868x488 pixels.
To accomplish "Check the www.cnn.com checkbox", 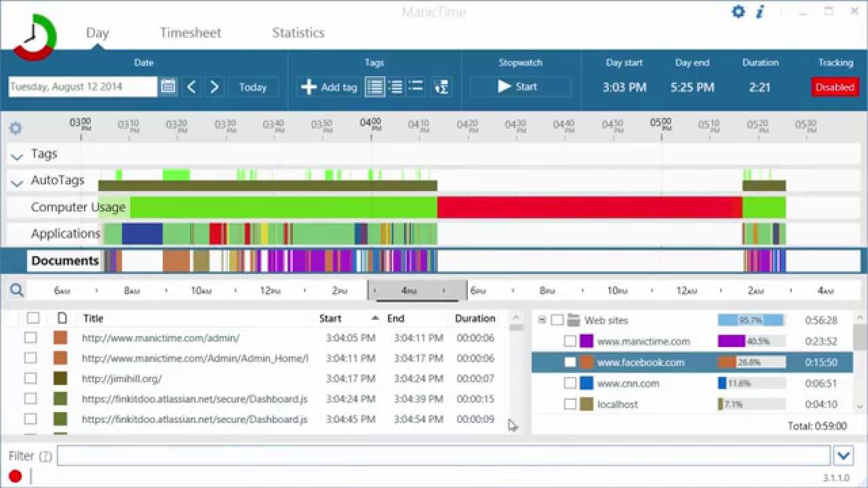I will tap(570, 383).
